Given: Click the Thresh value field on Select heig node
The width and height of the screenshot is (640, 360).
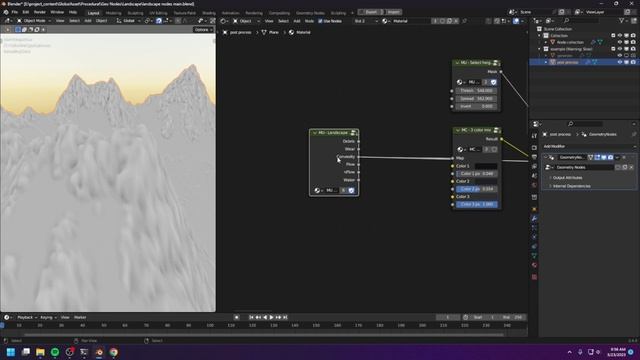Looking at the screenshot, I should click(476, 91).
